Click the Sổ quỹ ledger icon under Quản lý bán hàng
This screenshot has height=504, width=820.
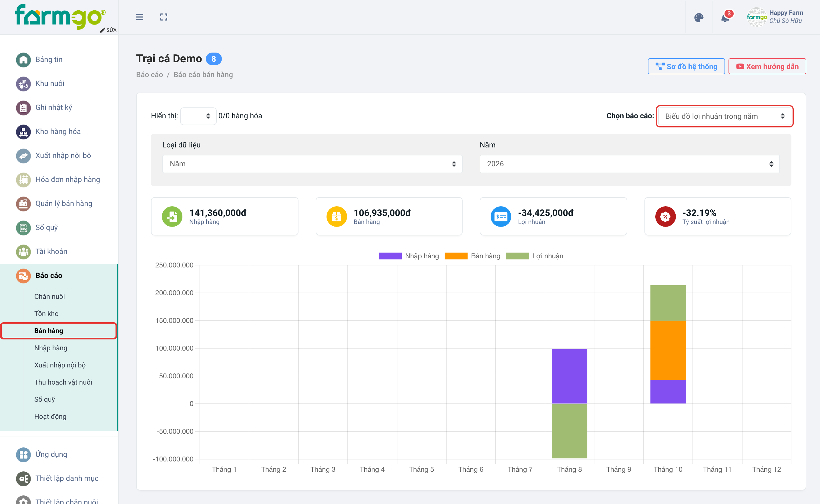[x=23, y=228]
